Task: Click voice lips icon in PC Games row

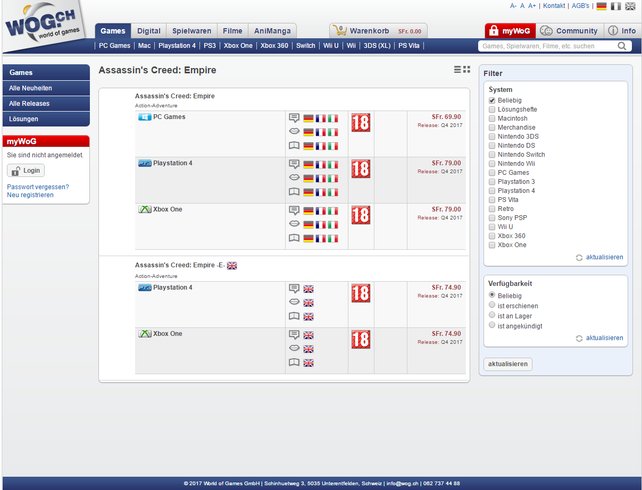Action: coord(294,131)
